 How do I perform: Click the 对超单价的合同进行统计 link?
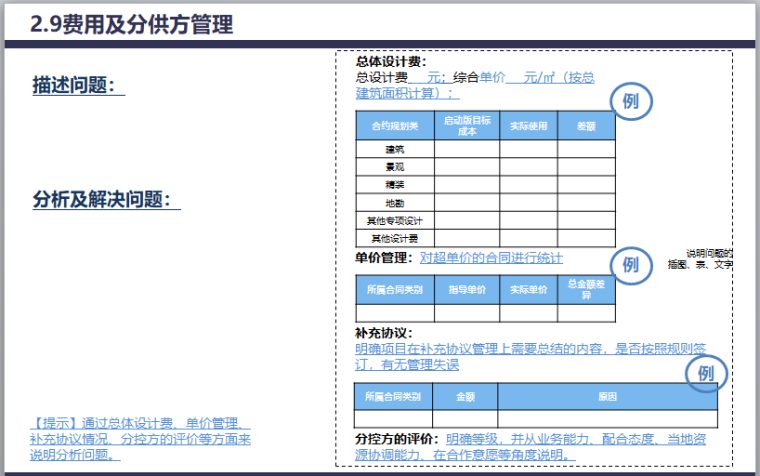tap(490, 258)
